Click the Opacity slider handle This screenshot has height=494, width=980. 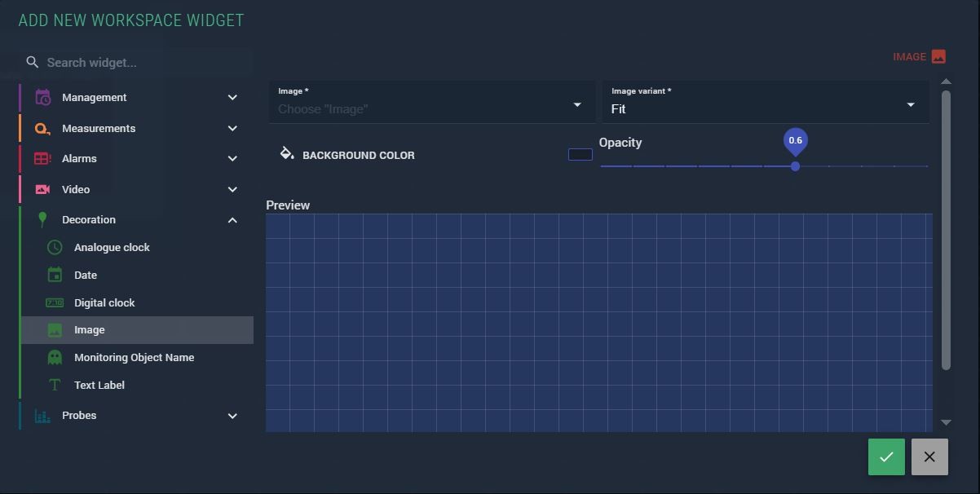tap(795, 166)
